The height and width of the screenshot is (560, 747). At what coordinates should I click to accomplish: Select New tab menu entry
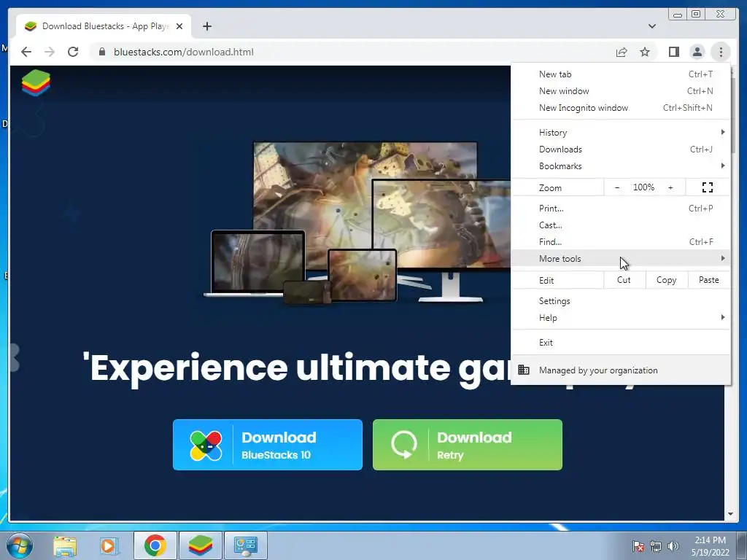tap(620, 74)
